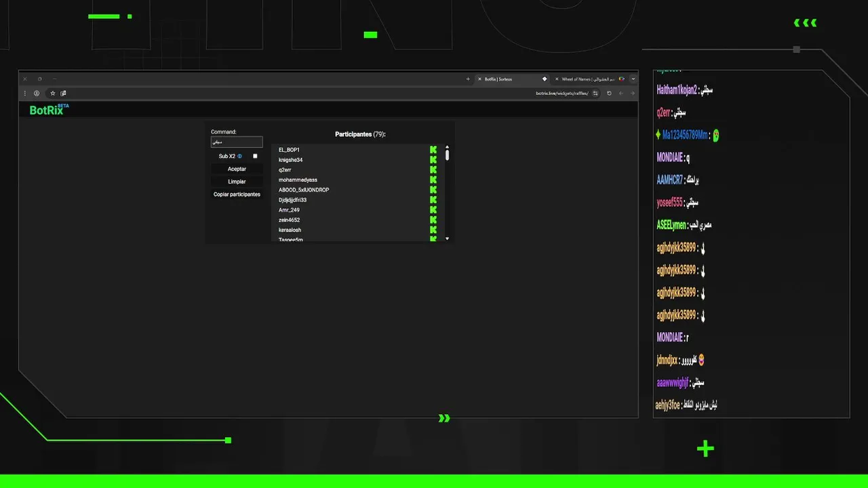Screen dimensions: 868x488
Task: Click the Kick icon next to EL_BOP1
Action: (x=433, y=150)
